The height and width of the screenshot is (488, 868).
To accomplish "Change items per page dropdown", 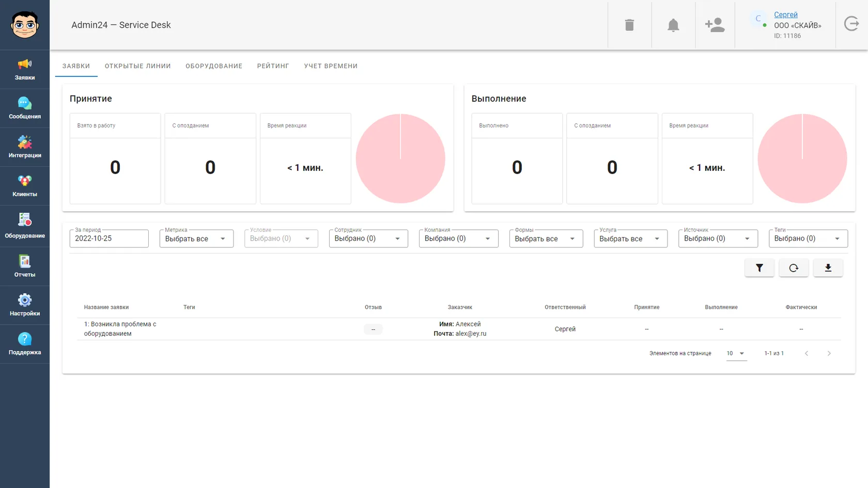I will (736, 354).
